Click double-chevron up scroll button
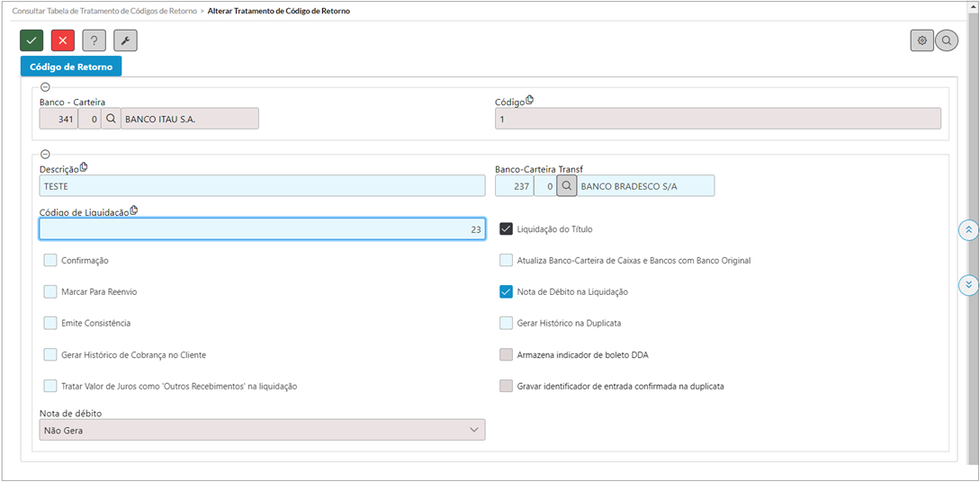Image resolution: width=980 pixels, height=482 pixels. 968,230
